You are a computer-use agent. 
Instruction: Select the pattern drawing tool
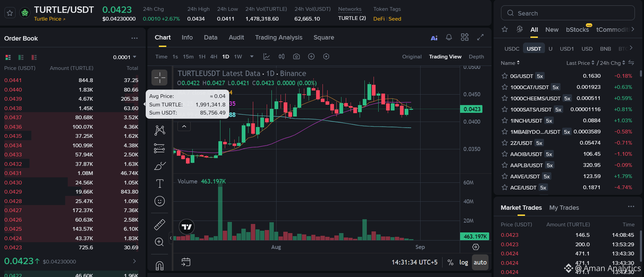tap(160, 130)
